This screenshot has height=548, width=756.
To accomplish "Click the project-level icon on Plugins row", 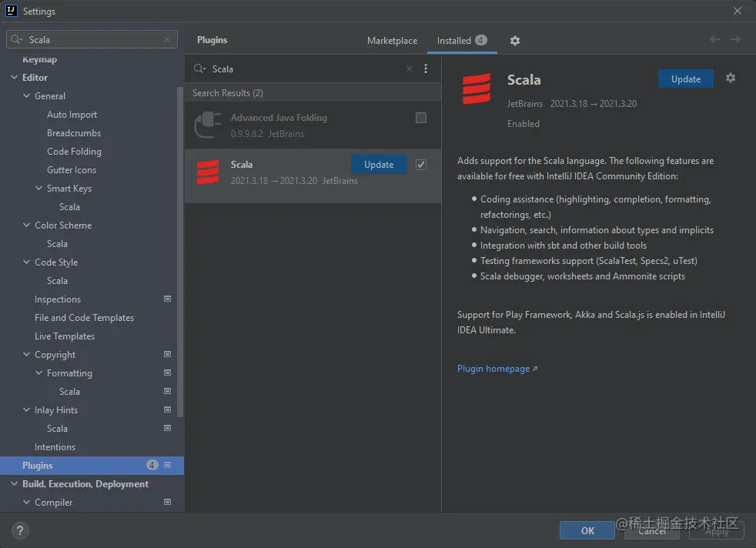I will (x=167, y=465).
